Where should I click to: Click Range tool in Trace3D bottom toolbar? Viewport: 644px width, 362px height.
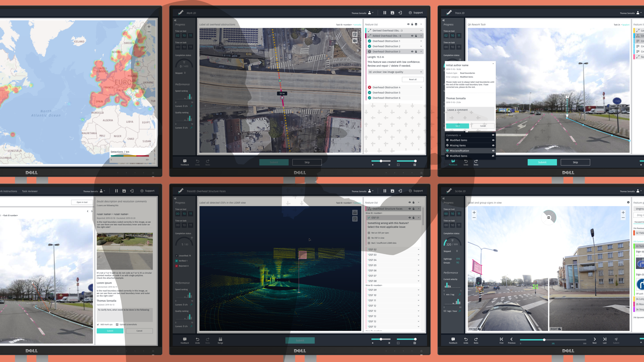click(x=220, y=340)
